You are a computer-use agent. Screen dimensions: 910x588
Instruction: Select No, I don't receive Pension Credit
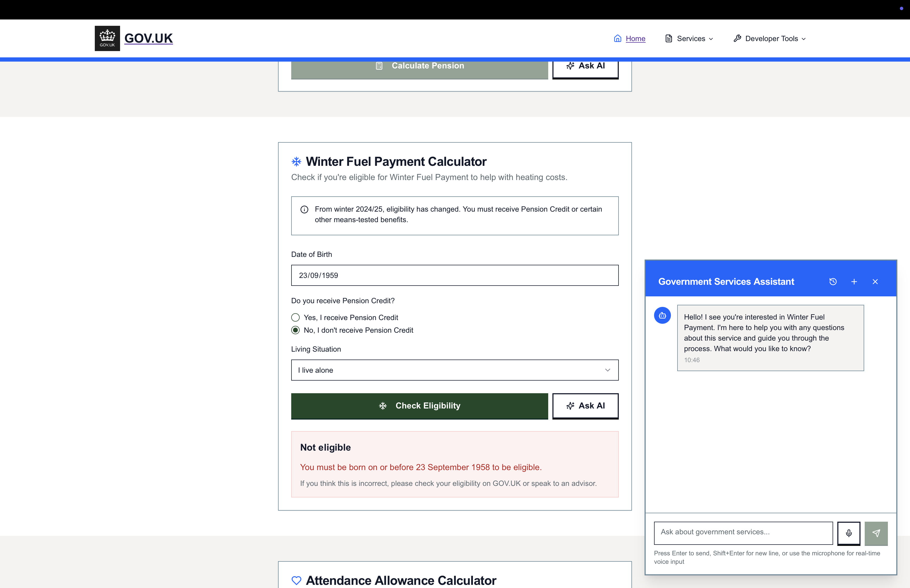coord(296,330)
